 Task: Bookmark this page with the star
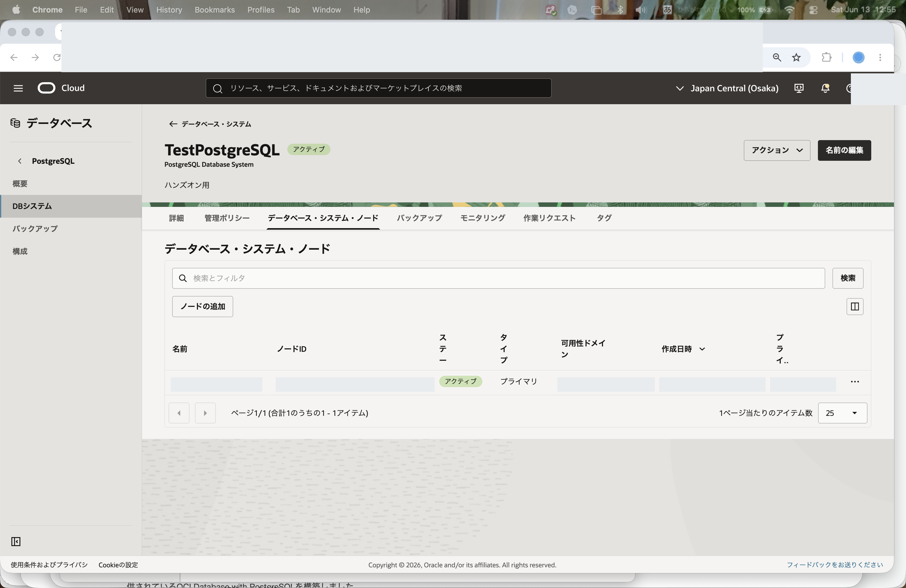click(796, 57)
